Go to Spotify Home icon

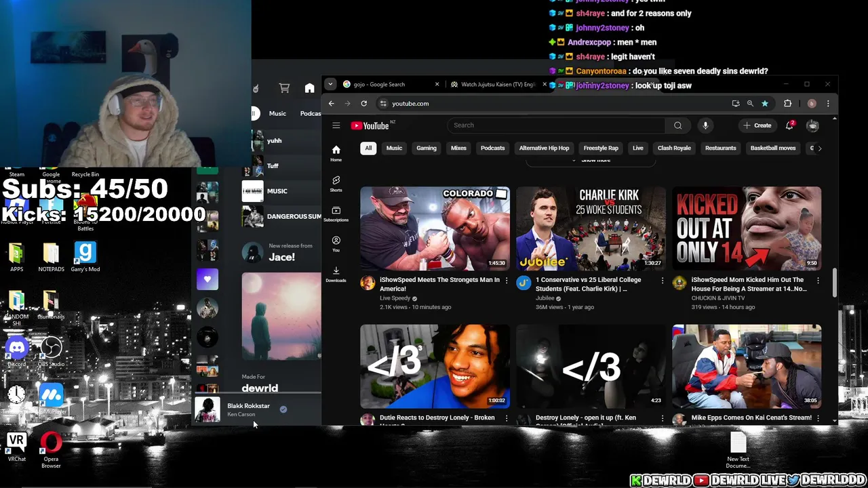(x=309, y=88)
